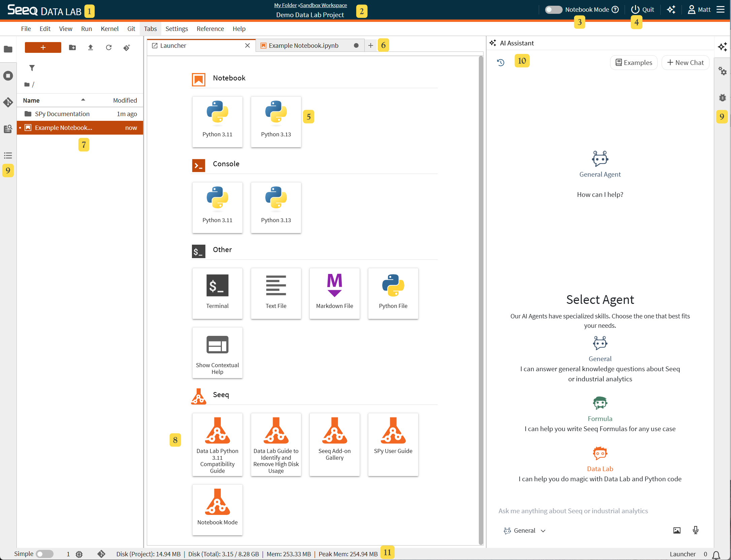Click the Table of Contents sidebar icon

tap(8, 155)
